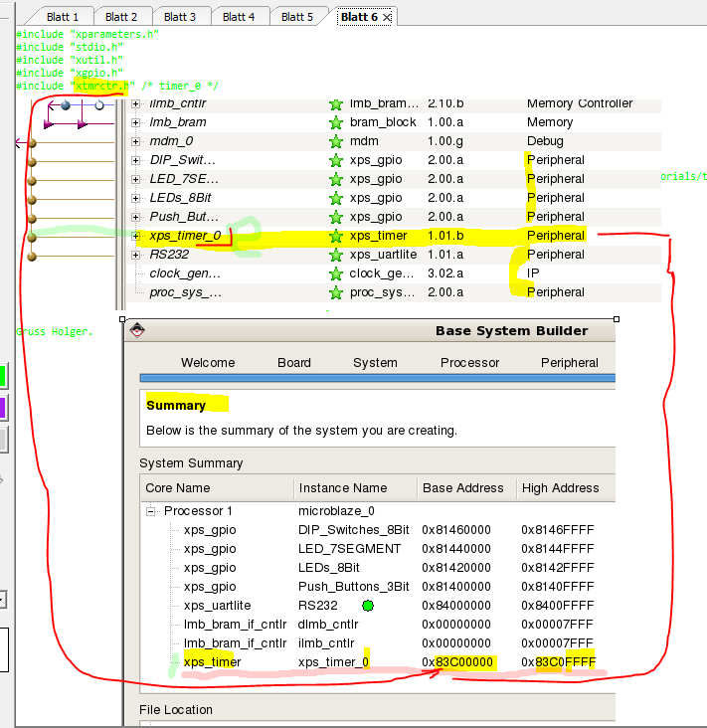Click the bus connection dot for xps_timer_0

point(32,238)
